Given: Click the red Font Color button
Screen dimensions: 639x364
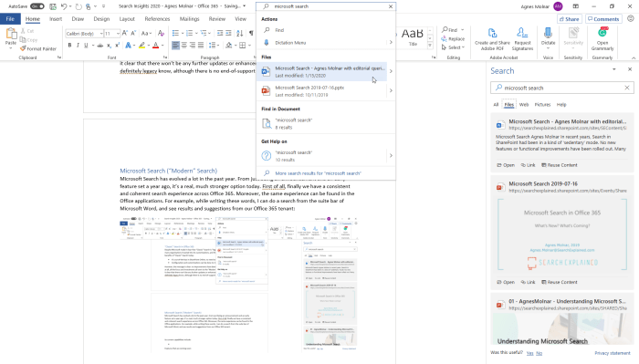Looking at the screenshot, I should tap(155, 46).
